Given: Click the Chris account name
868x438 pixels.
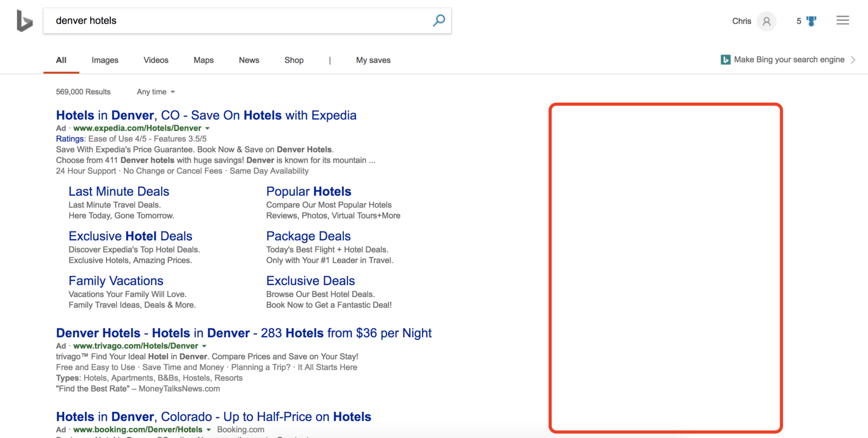Looking at the screenshot, I should [742, 21].
